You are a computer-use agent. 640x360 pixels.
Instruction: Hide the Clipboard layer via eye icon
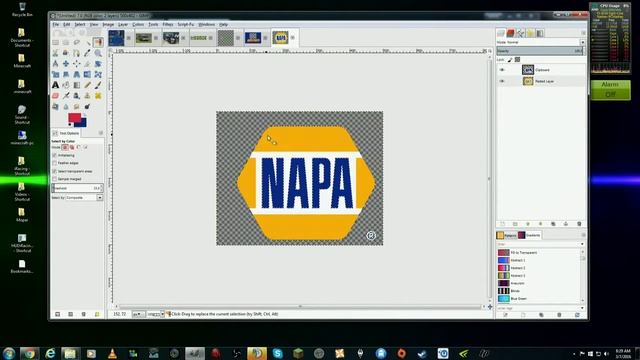click(x=502, y=70)
